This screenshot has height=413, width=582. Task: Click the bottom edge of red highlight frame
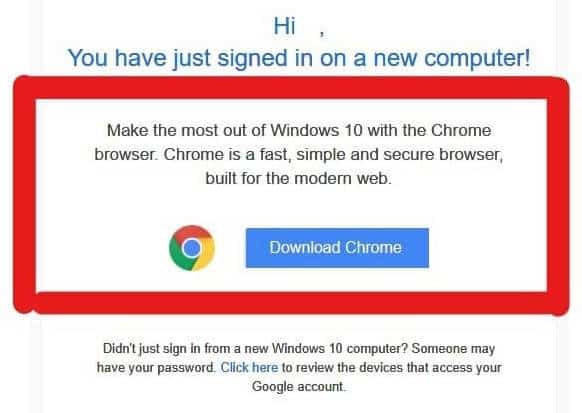291,303
